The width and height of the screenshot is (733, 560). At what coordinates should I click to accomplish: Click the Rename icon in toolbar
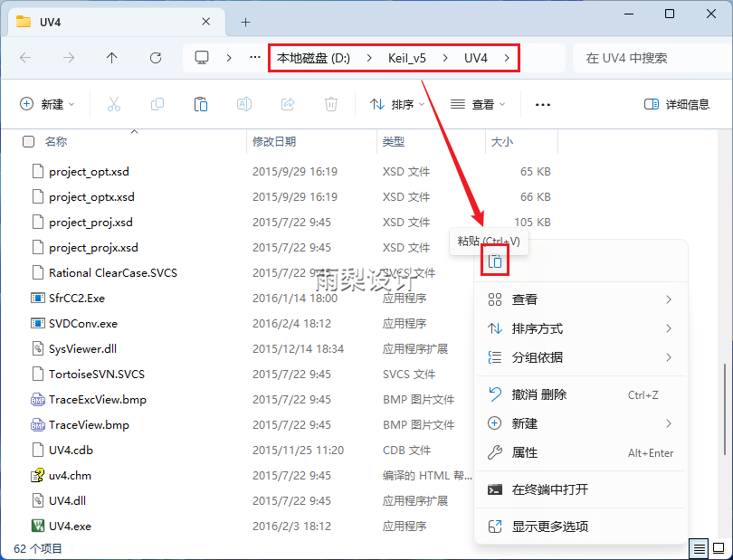[x=244, y=104]
